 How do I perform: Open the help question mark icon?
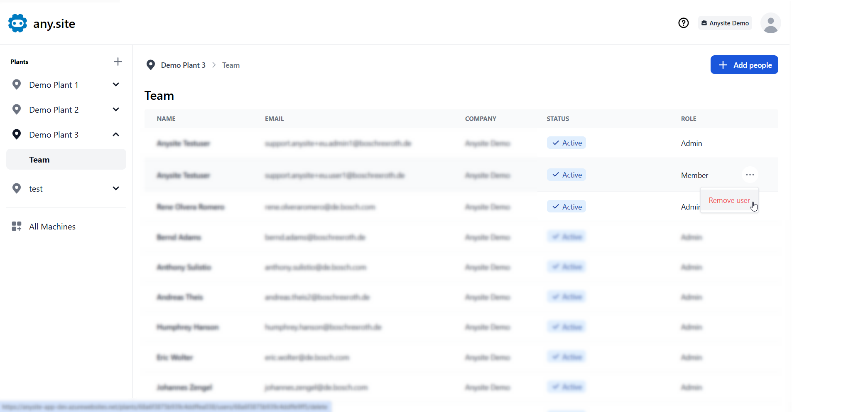click(683, 23)
